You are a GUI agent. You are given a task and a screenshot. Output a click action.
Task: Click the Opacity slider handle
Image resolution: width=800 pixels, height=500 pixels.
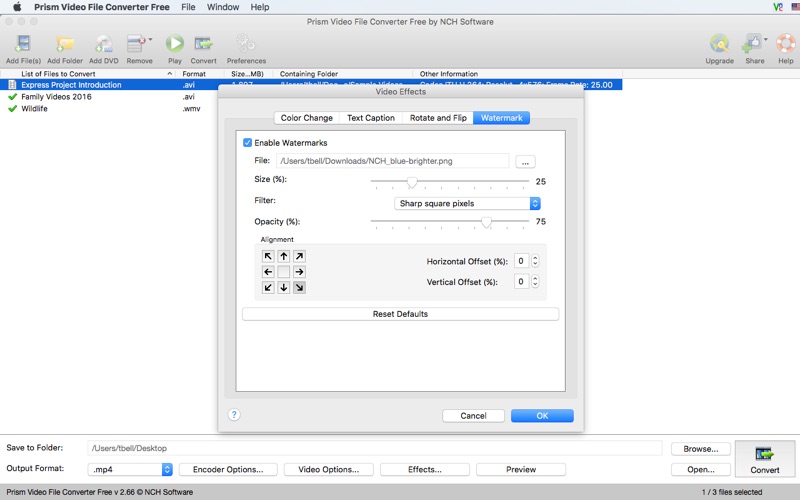click(486, 222)
